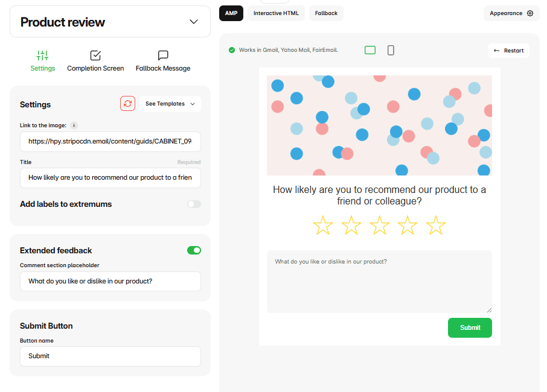Switch to mobile preview via phone icon
This screenshot has height=392, width=547.
point(391,50)
